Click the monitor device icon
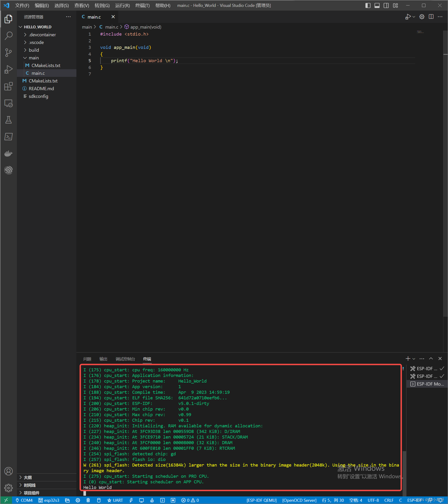448x504 pixels. (141, 500)
